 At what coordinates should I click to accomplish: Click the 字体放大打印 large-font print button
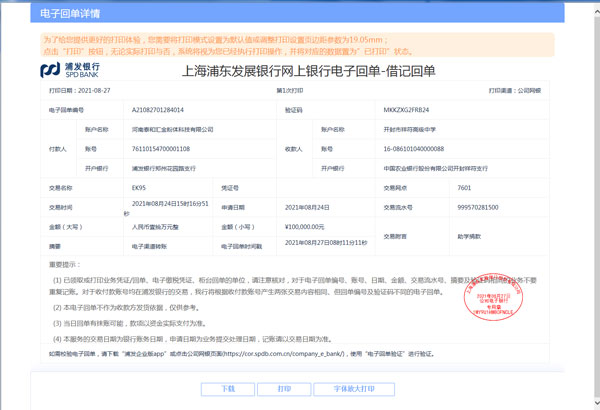pos(354,389)
